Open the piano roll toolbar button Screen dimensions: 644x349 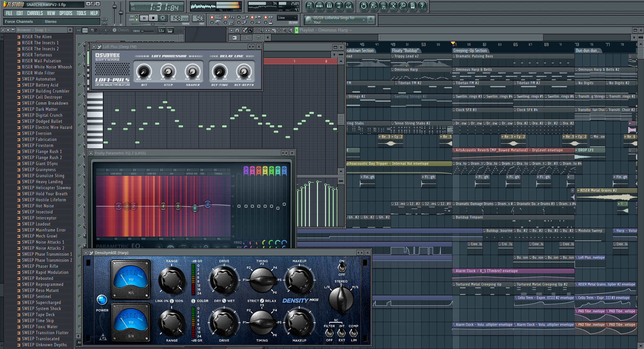click(329, 6)
